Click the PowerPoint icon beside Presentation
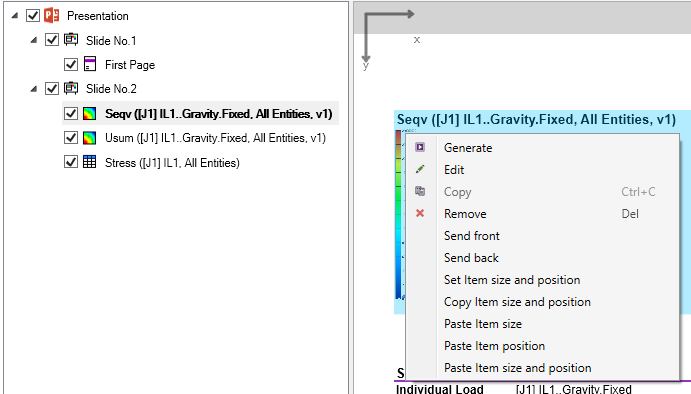This screenshot has width=691, height=394. pyautogui.click(x=52, y=15)
